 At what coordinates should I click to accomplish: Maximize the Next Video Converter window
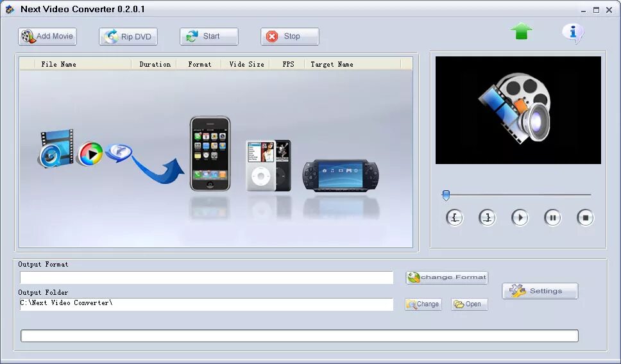coord(596,10)
